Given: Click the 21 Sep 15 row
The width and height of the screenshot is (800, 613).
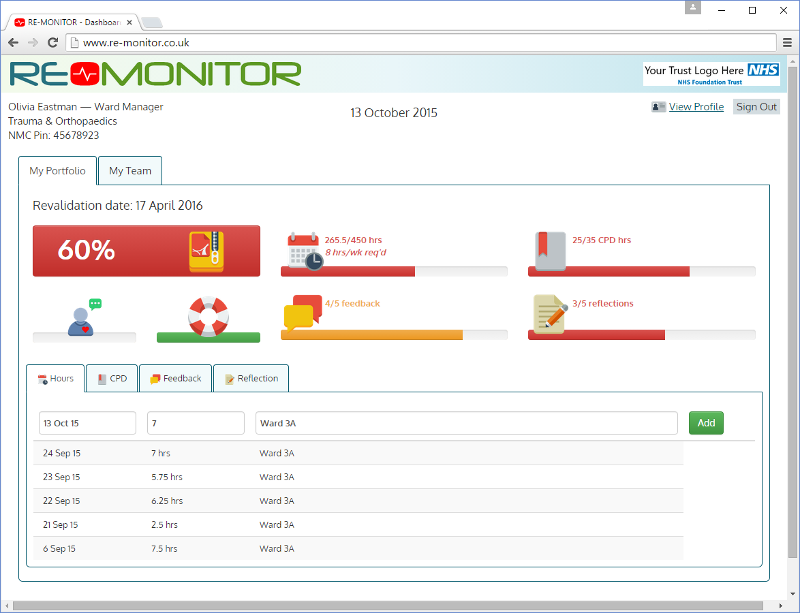Looking at the screenshot, I should pyautogui.click(x=358, y=525).
